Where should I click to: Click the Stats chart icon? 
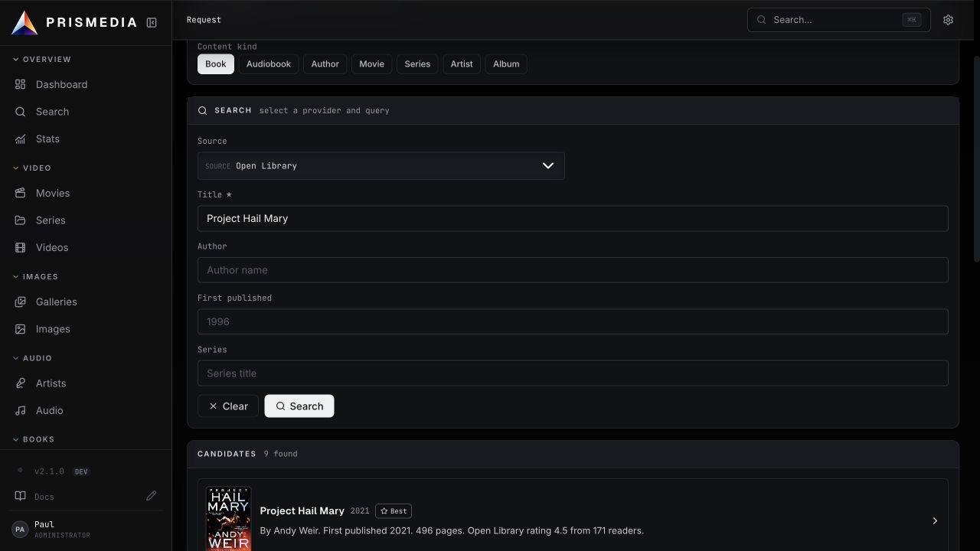21,139
